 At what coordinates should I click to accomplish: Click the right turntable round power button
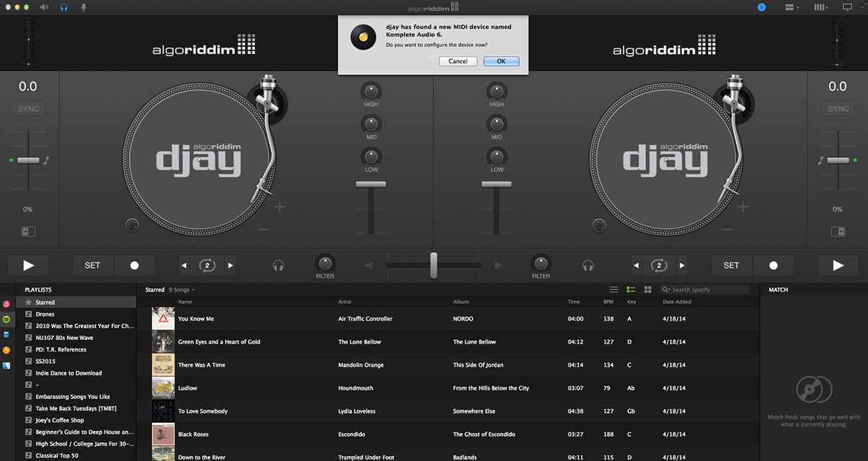tap(600, 225)
